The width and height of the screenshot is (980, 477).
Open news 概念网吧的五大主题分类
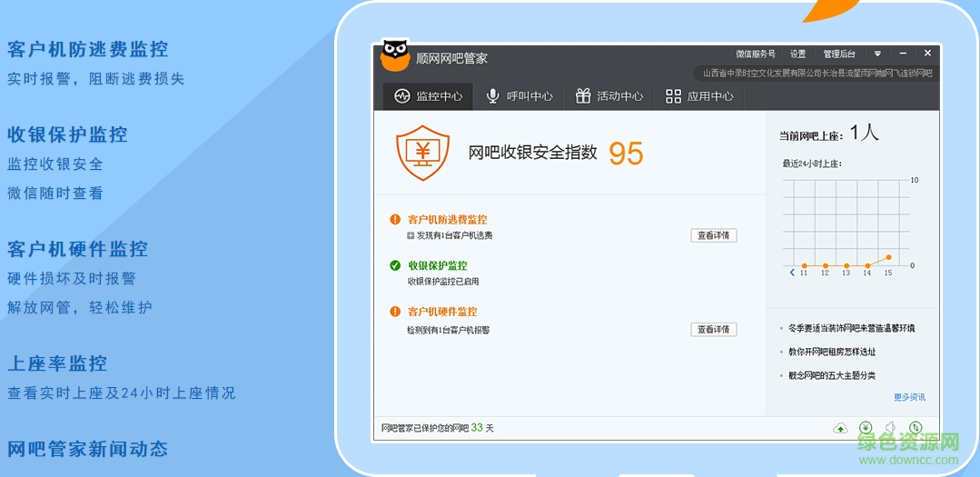tap(831, 376)
